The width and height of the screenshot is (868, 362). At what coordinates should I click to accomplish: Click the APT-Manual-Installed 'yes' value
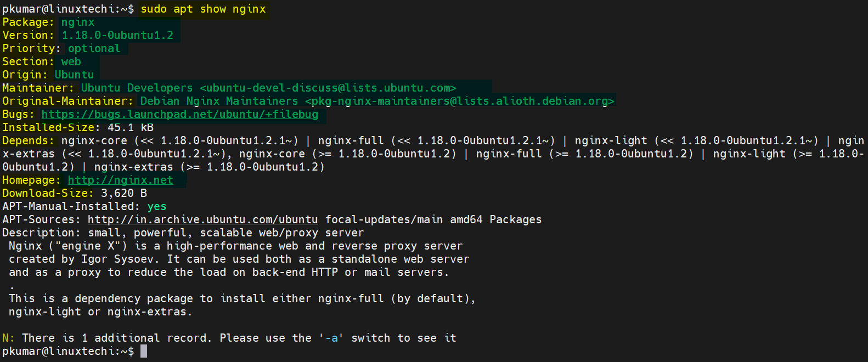click(x=157, y=206)
